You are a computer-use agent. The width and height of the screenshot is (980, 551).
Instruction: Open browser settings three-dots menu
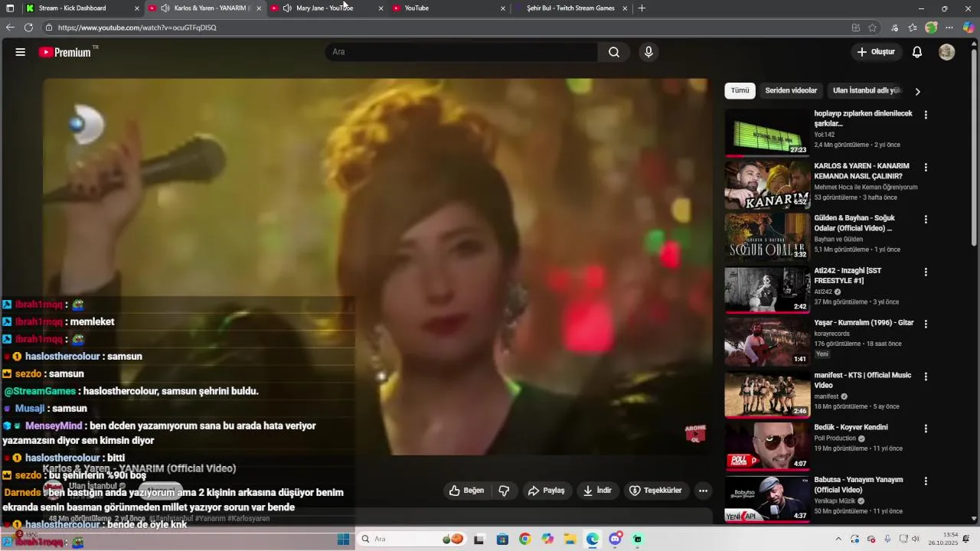pyautogui.click(x=949, y=28)
